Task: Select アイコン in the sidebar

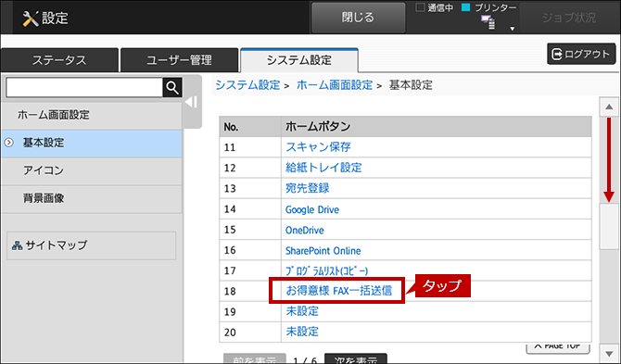Action: [92, 170]
